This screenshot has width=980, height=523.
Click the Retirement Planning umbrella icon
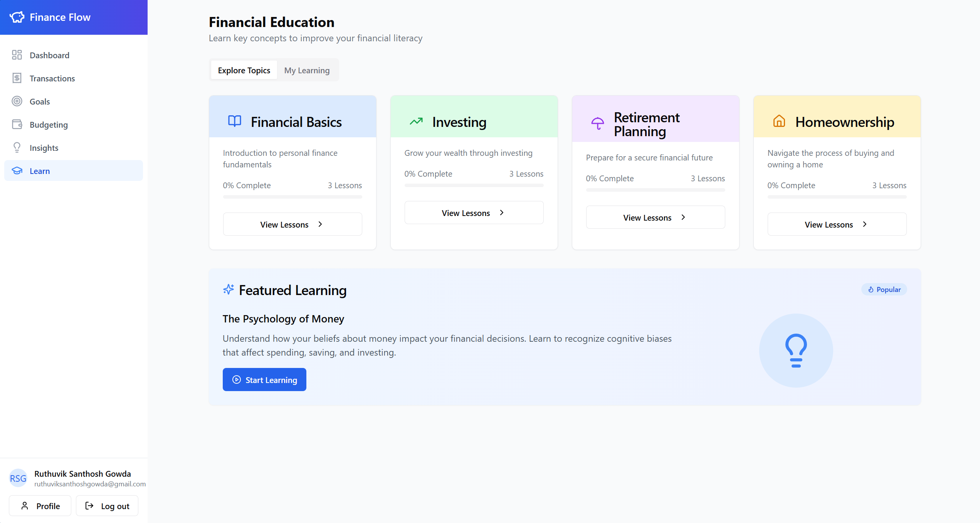pyautogui.click(x=597, y=123)
